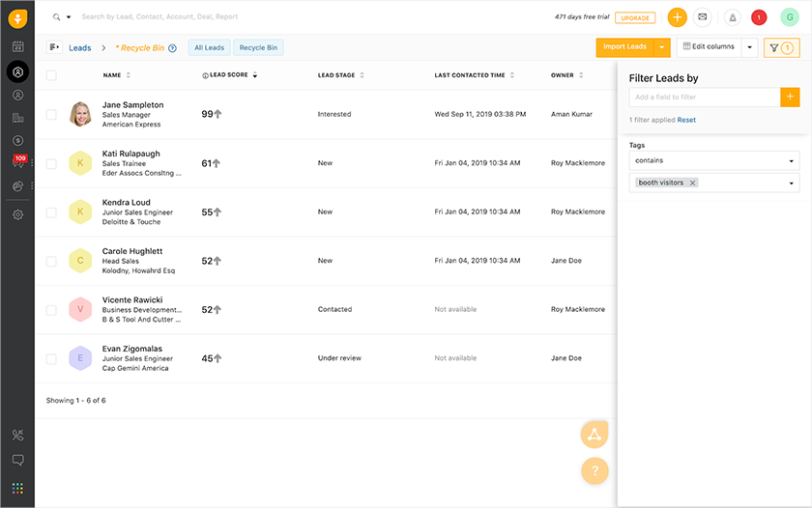Image resolution: width=812 pixels, height=508 pixels.
Task: Open the 'contains' condition dropdown
Action: 714,161
